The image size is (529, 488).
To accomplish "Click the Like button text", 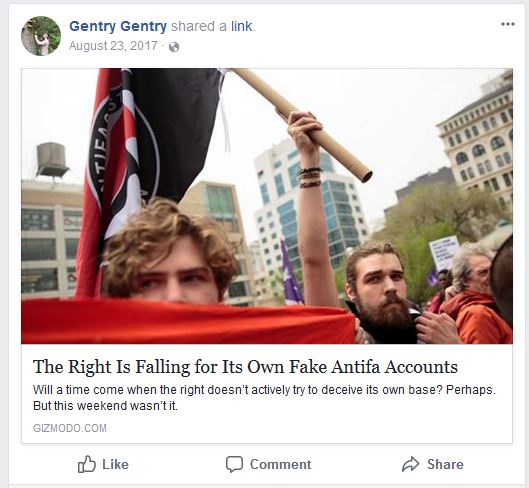I will pyautogui.click(x=115, y=464).
